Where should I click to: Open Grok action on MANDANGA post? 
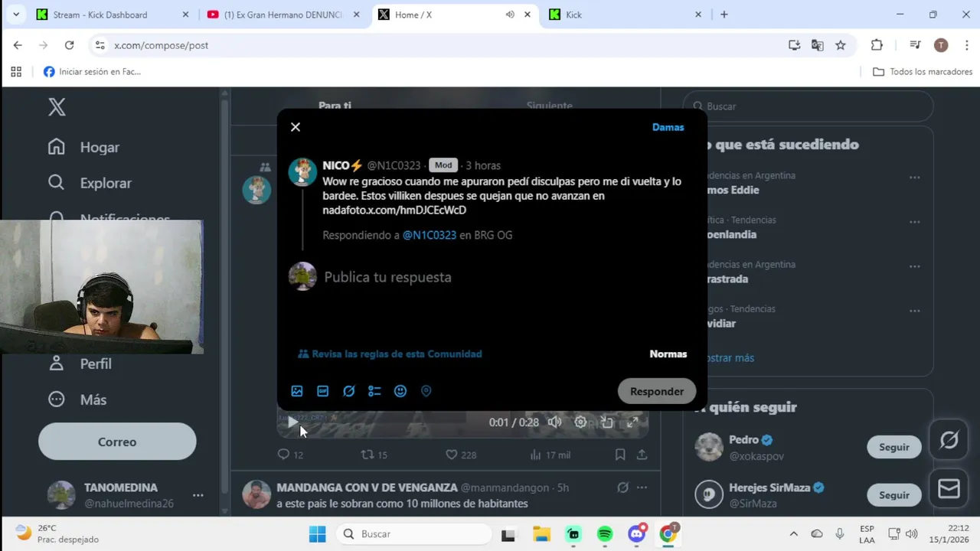click(622, 487)
